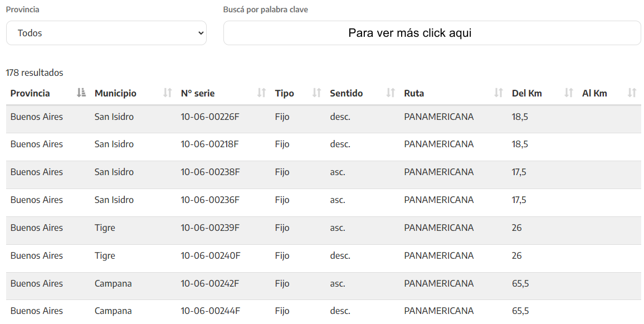
Task: Sort by Al Km using its arrows icon
Action: click(632, 93)
